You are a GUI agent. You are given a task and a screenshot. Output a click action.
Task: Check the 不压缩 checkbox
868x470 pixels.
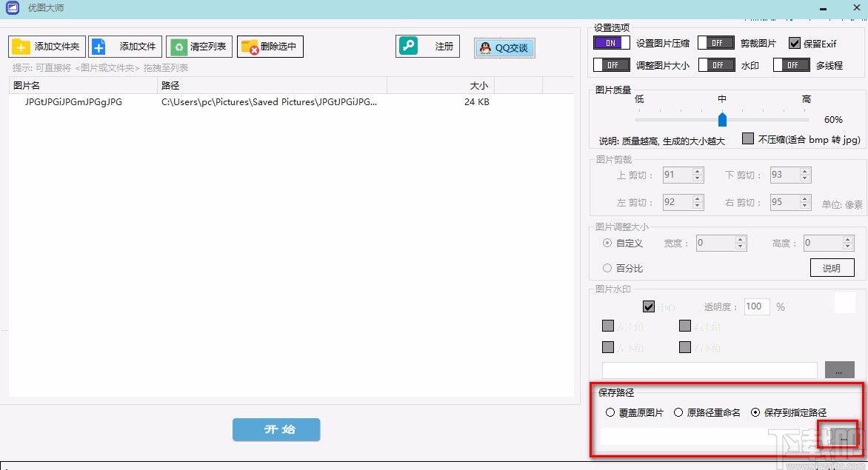(x=747, y=138)
